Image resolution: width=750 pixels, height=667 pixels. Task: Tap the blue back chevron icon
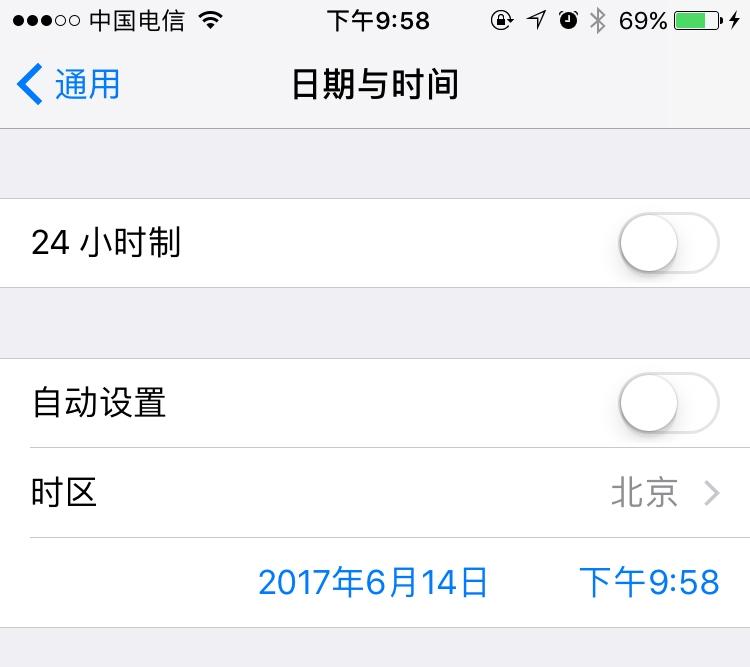pyautogui.click(x=30, y=84)
